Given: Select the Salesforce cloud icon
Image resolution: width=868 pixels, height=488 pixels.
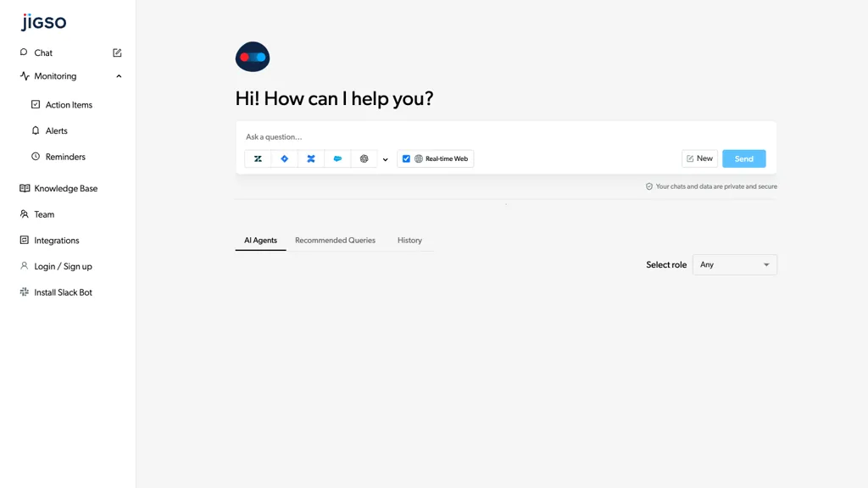Looking at the screenshot, I should click(337, 158).
